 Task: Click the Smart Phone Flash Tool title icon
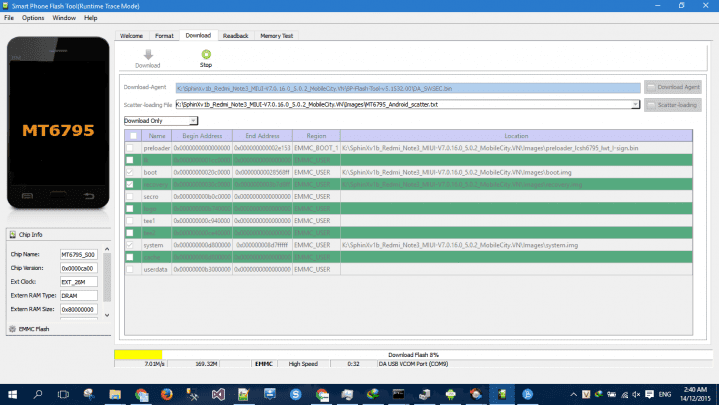6,6
